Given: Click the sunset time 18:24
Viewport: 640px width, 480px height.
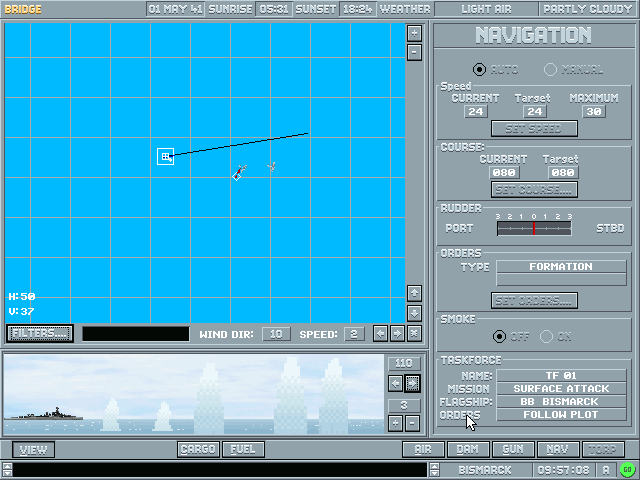Looking at the screenshot, I should pyautogui.click(x=358, y=9).
